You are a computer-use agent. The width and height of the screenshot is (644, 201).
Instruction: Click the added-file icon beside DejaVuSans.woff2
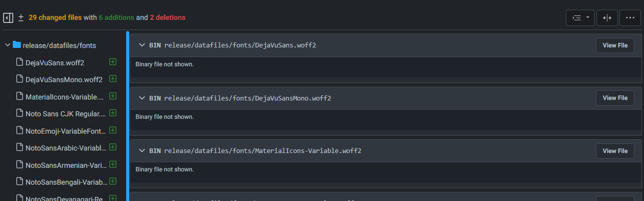[x=113, y=62]
